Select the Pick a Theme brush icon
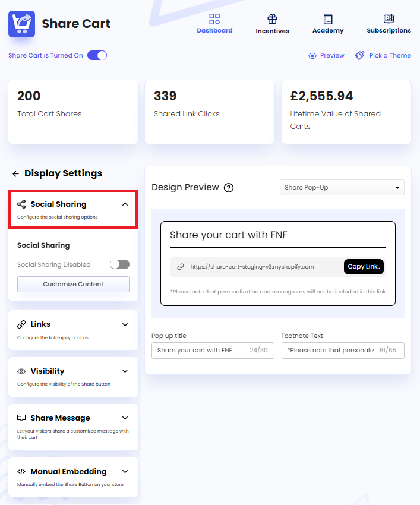 point(359,55)
